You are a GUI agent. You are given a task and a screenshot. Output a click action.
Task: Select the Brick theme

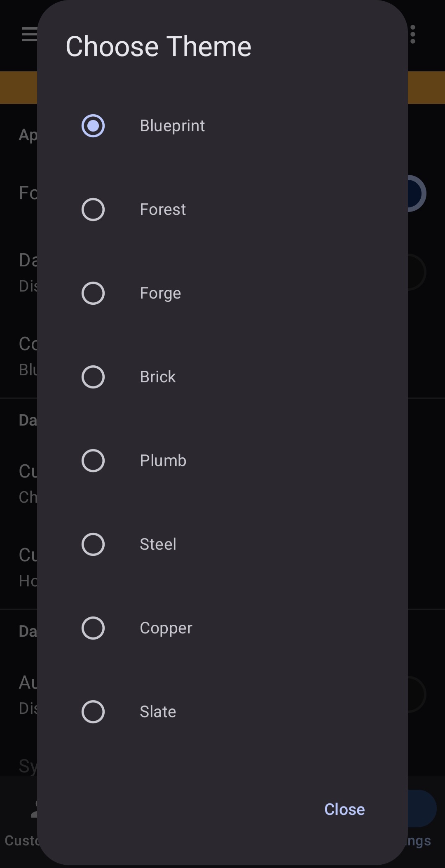click(93, 376)
